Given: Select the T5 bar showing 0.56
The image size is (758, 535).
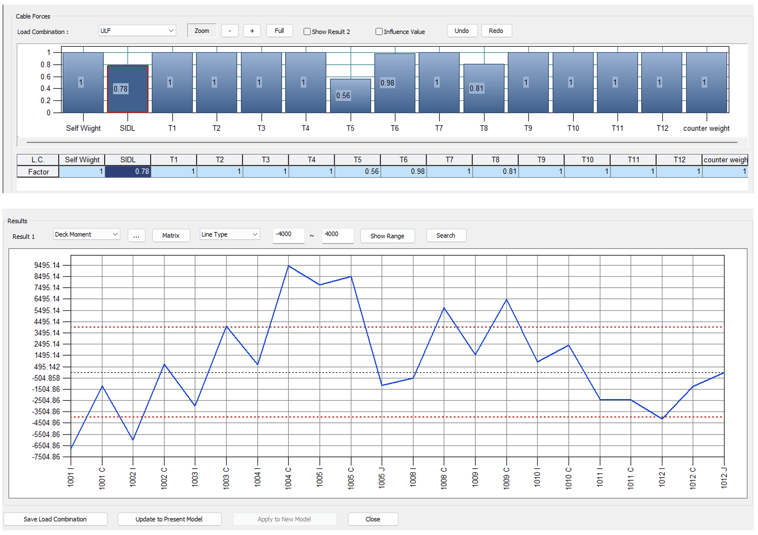Looking at the screenshot, I should point(350,96).
